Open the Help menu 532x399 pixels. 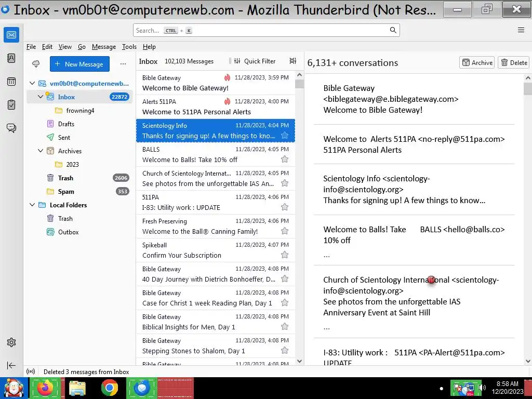click(x=149, y=47)
